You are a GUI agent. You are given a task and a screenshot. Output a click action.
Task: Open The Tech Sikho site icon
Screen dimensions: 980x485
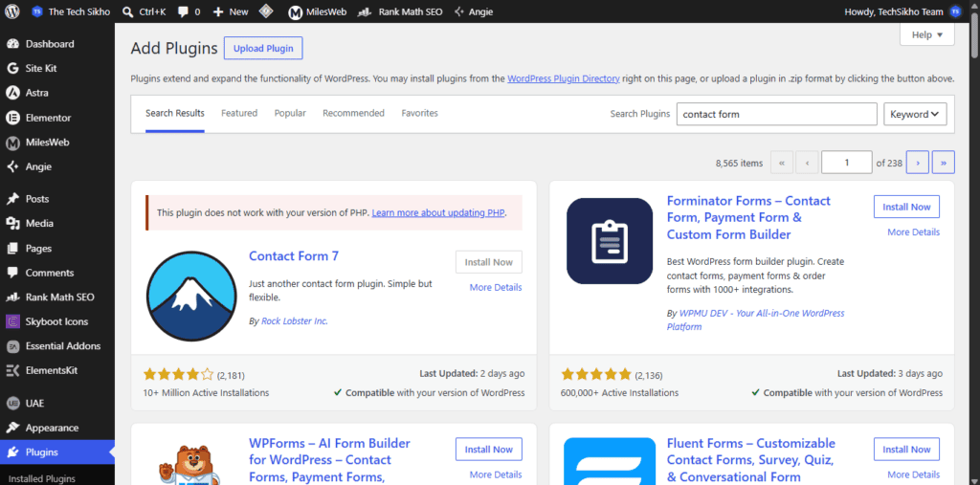coord(37,11)
